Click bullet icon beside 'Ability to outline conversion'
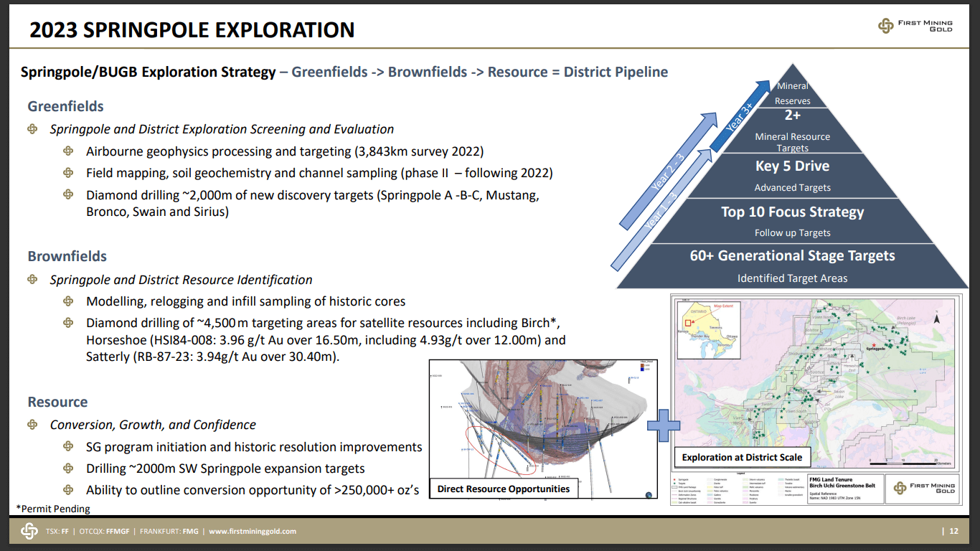The image size is (980, 551). (68, 489)
